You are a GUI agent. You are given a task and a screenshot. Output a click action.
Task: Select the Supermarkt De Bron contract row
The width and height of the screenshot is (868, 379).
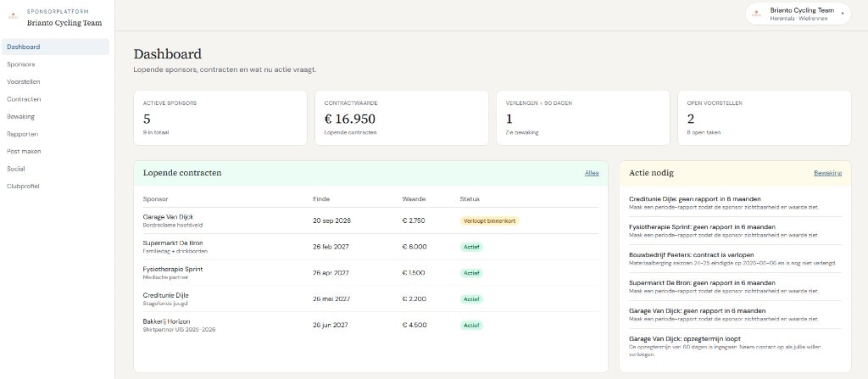(x=371, y=247)
